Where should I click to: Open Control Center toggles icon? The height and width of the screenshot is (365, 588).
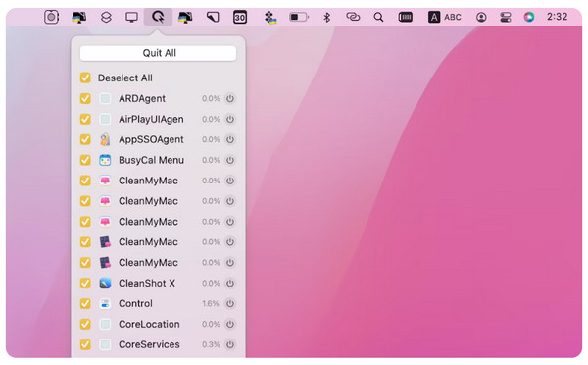tap(506, 17)
